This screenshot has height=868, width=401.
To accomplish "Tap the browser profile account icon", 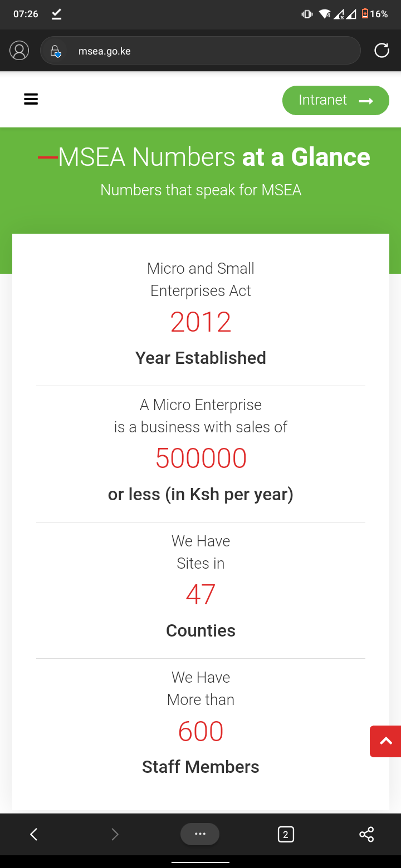I will (x=19, y=51).
